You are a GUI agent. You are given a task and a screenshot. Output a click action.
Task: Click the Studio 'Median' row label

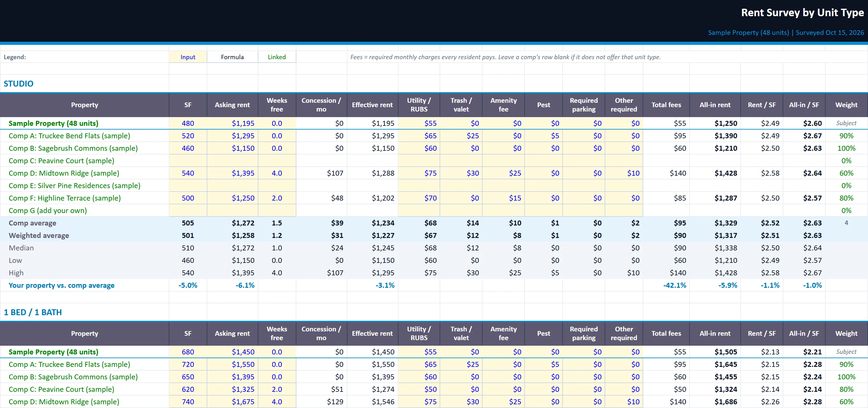click(x=21, y=248)
